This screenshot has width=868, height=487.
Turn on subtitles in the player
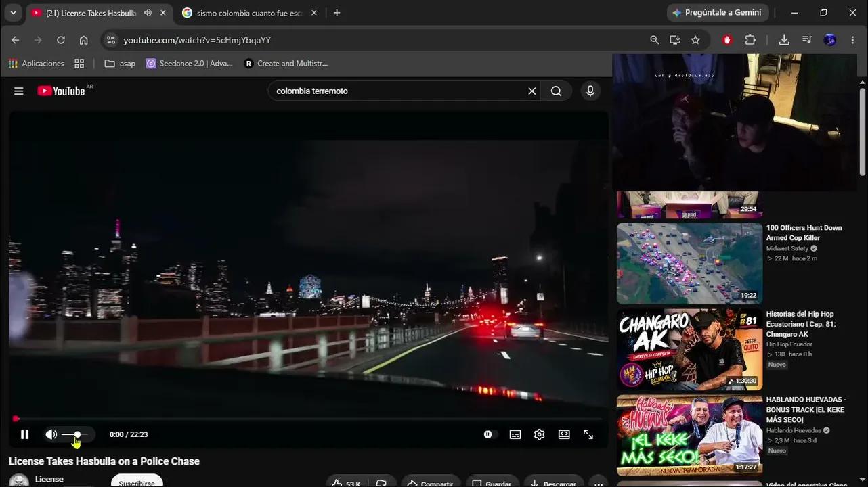pyautogui.click(x=515, y=434)
